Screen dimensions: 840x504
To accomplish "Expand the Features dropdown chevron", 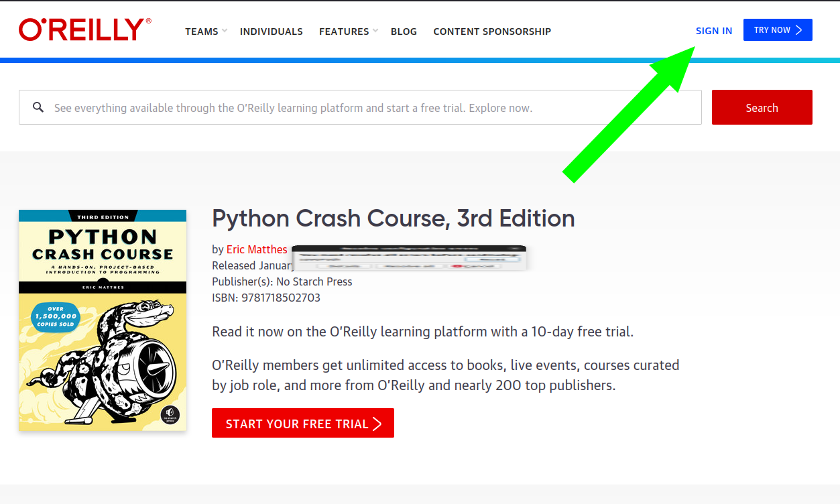I will 375,31.
